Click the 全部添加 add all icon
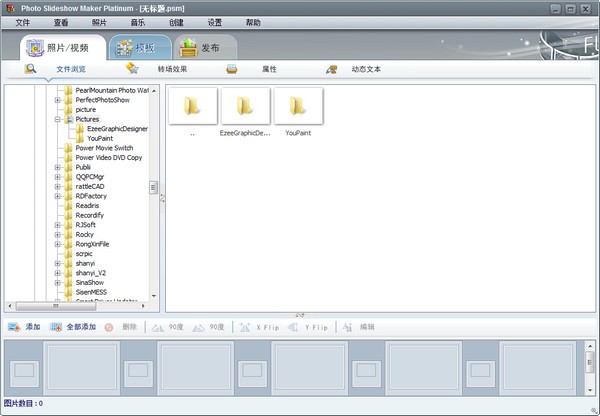 pos(56,327)
